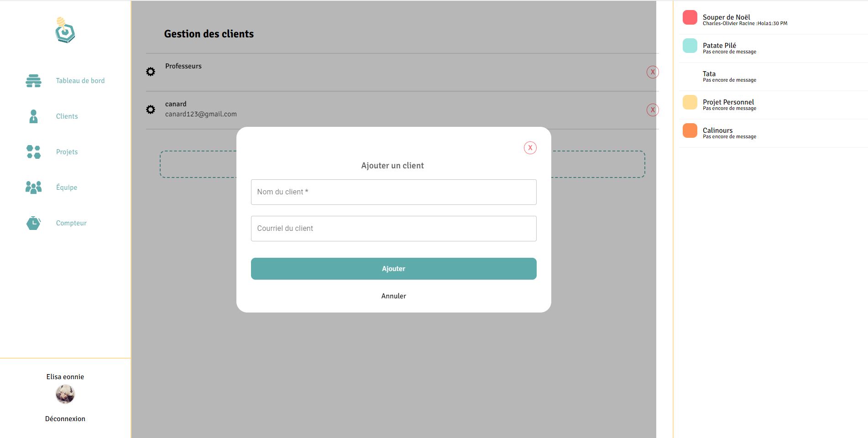Close the Ajouter un client dialog
The width and height of the screenshot is (868, 438).
(x=530, y=148)
